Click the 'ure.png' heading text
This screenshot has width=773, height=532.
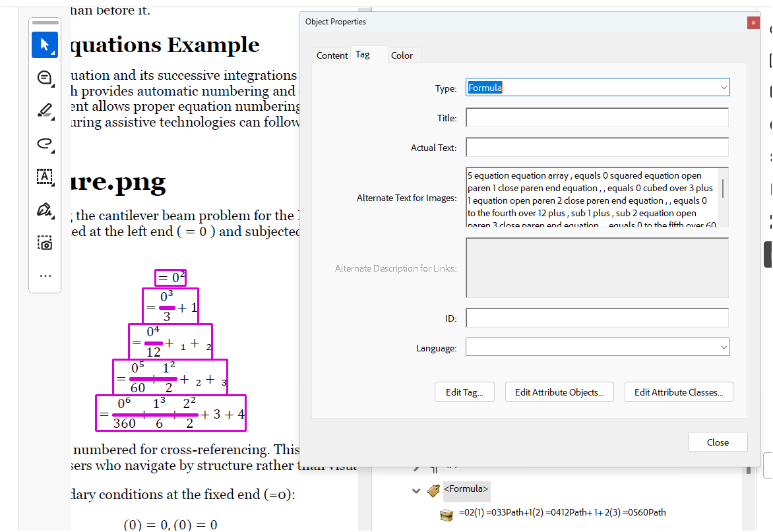pyautogui.click(x=118, y=182)
